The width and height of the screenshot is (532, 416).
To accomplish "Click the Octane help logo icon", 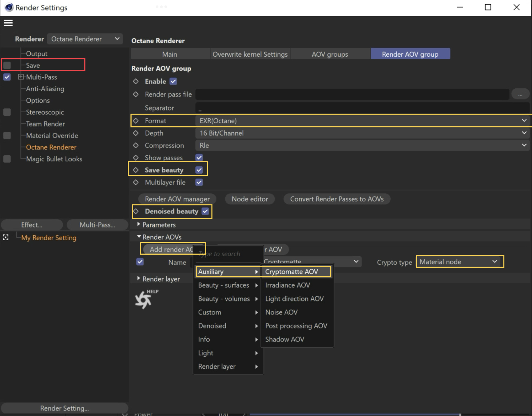I will [144, 300].
